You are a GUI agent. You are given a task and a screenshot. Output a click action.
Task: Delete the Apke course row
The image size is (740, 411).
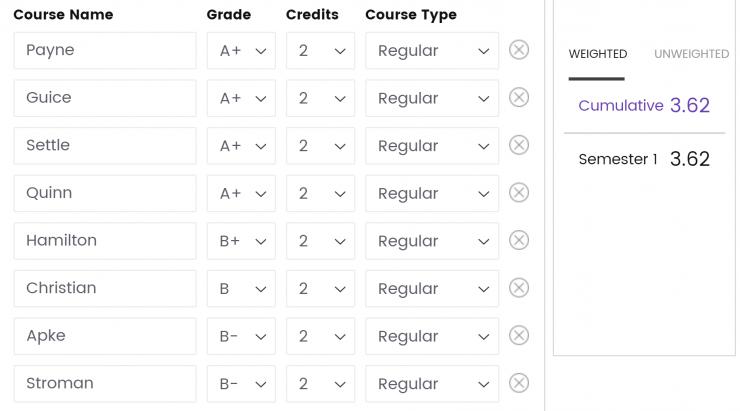click(x=519, y=336)
